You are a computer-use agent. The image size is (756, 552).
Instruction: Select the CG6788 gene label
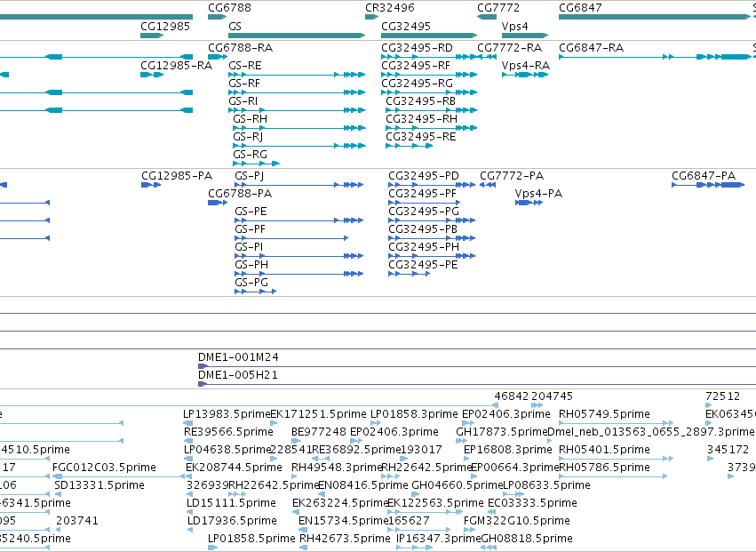229,8
